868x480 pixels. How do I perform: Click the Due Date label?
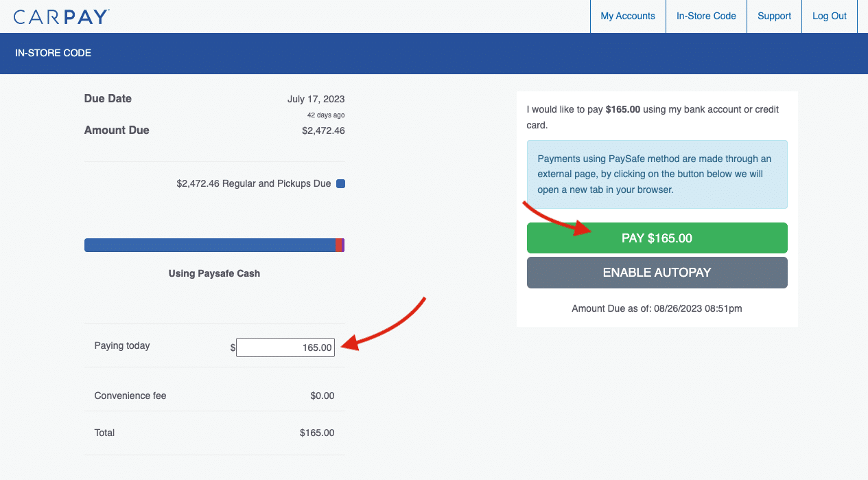(x=108, y=98)
